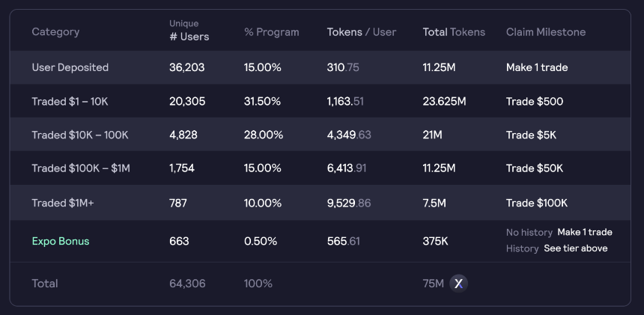This screenshot has height=315, width=644.
Task: Click the Total Tokens column header
Action: [x=454, y=32]
